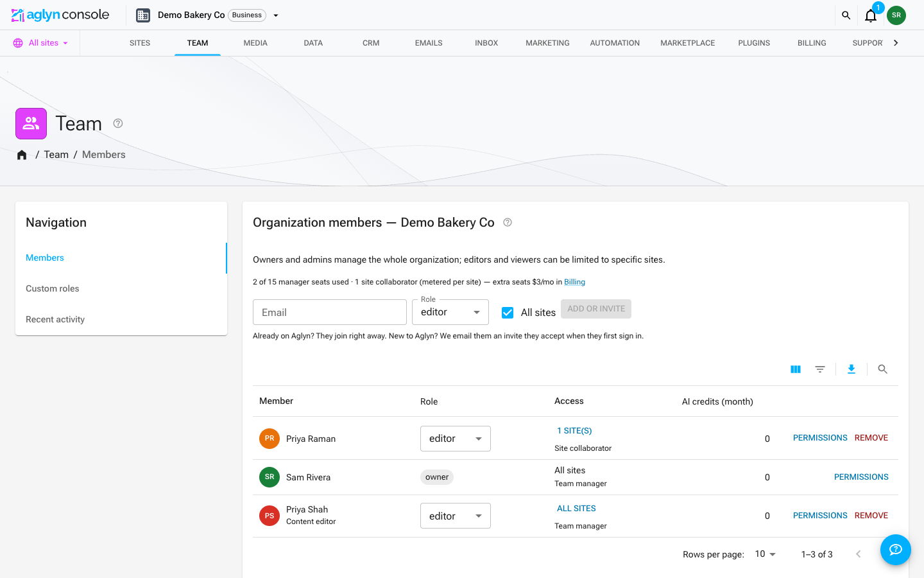Go to home via breadcrumb house icon
Screen dimensions: 924x578
pyautogui.click(x=22, y=155)
